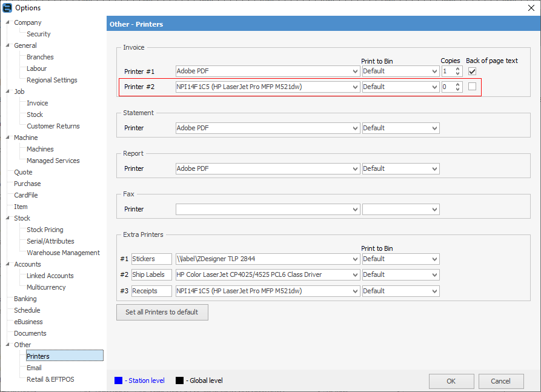Image resolution: width=541 pixels, height=392 pixels.
Task: Collapse the Company tree node
Action: tap(8, 23)
